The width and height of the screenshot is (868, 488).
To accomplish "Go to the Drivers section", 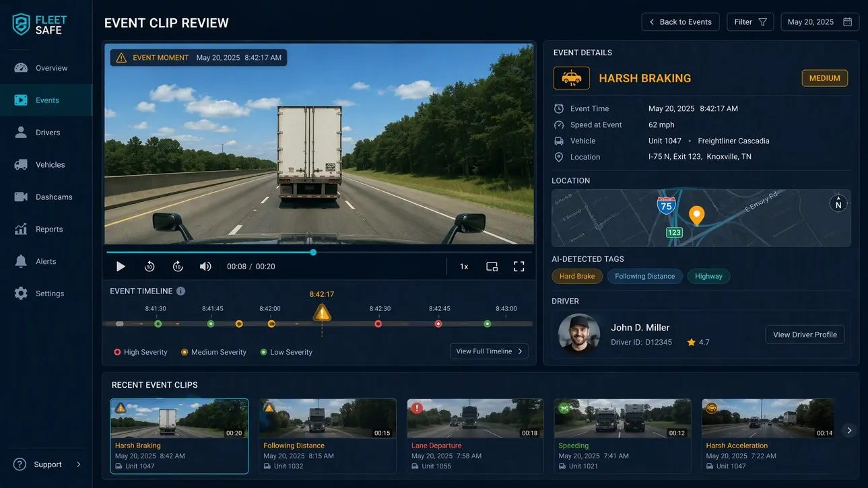I will click(46, 133).
